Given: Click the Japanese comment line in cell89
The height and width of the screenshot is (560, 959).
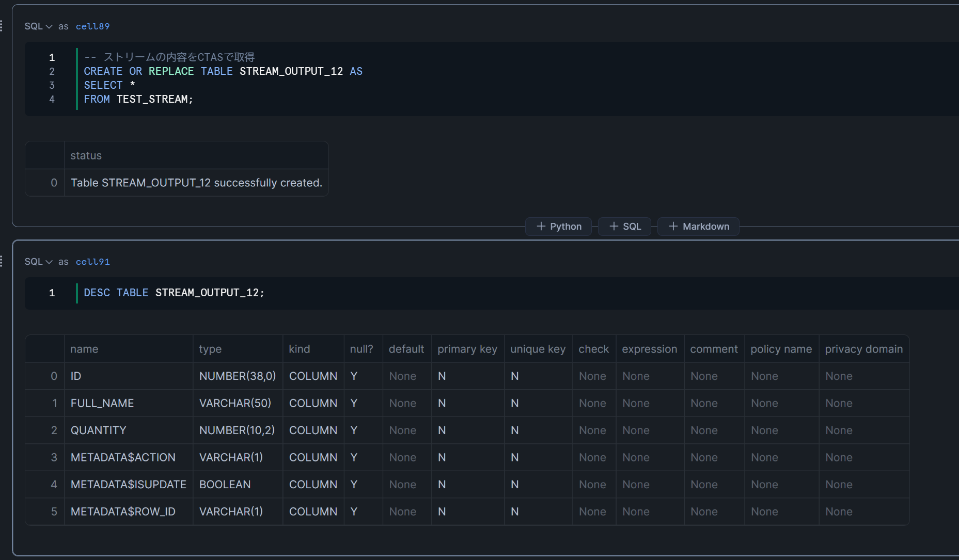Looking at the screenshot, I should tap(169, 57).
